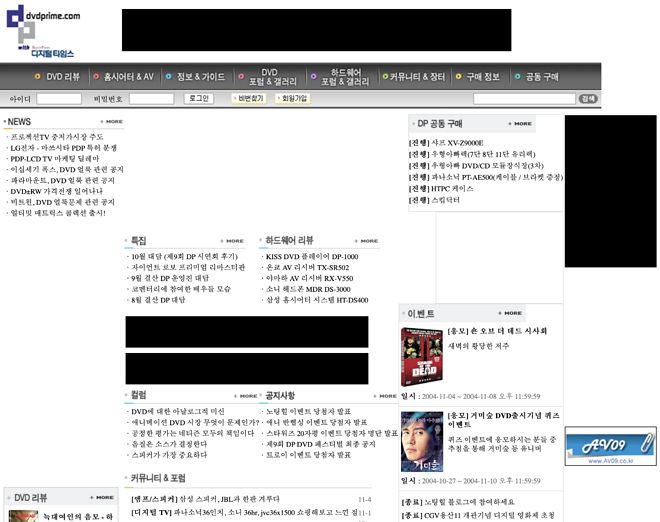Open review 'KISS DVD 플레이어 DP-1000'

click(312, 256)
